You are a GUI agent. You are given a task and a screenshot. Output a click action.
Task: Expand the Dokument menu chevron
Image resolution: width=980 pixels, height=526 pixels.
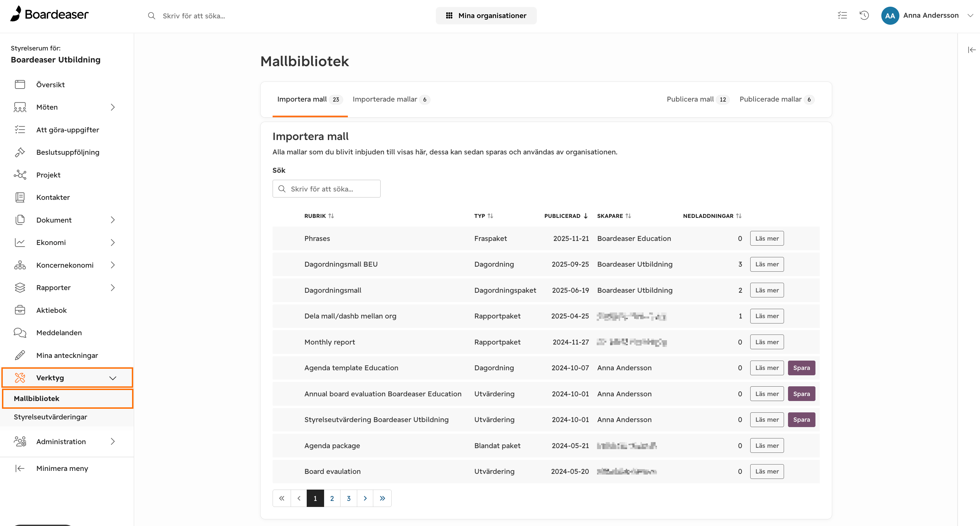[x=113, y=220]
